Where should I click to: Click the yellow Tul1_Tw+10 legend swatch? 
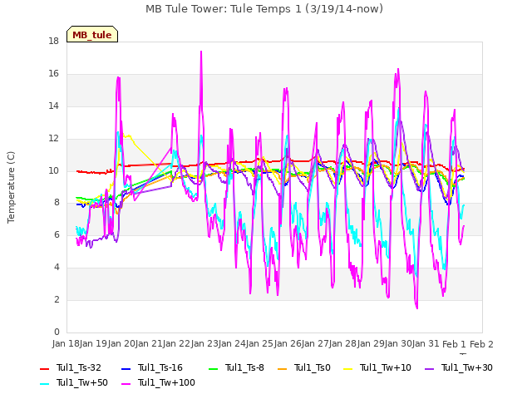348,368
